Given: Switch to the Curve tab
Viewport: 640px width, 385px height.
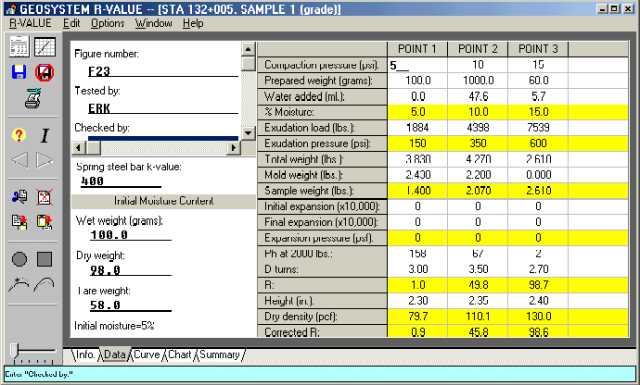Looking at the screenshot, I should [x=147, y=354].
